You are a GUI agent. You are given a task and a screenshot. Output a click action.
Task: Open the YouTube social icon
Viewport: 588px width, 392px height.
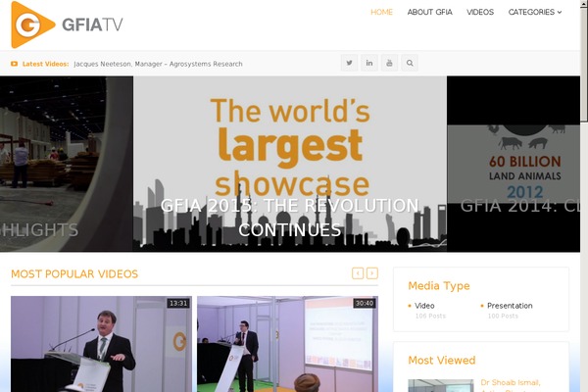point(389,63)
